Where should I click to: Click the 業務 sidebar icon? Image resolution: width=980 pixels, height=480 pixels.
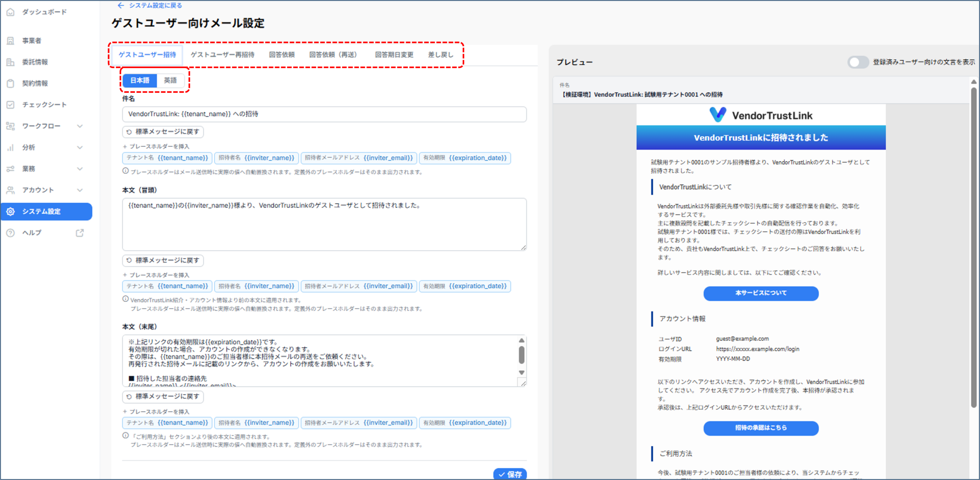pos(11,169)
